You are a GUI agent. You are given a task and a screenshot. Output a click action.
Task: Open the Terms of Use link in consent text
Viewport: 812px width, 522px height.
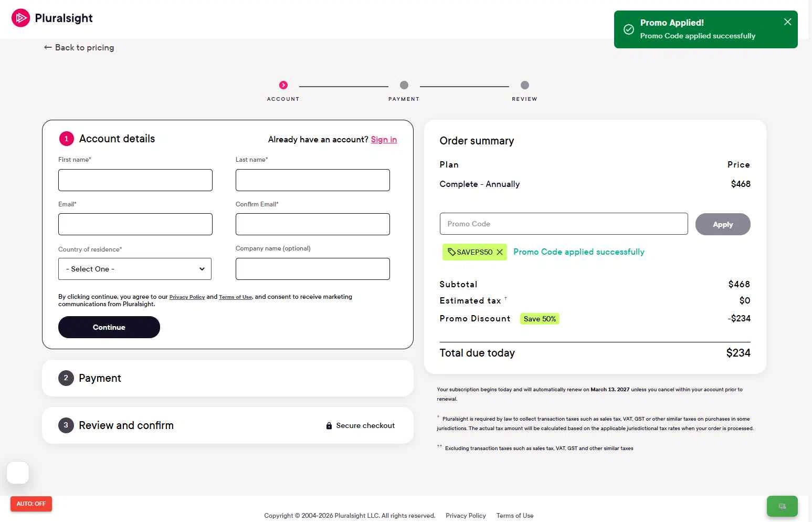point(235,297)
